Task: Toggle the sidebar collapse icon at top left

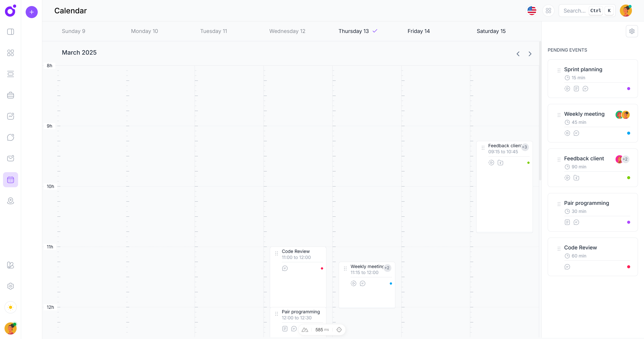Action: point(11,32)
